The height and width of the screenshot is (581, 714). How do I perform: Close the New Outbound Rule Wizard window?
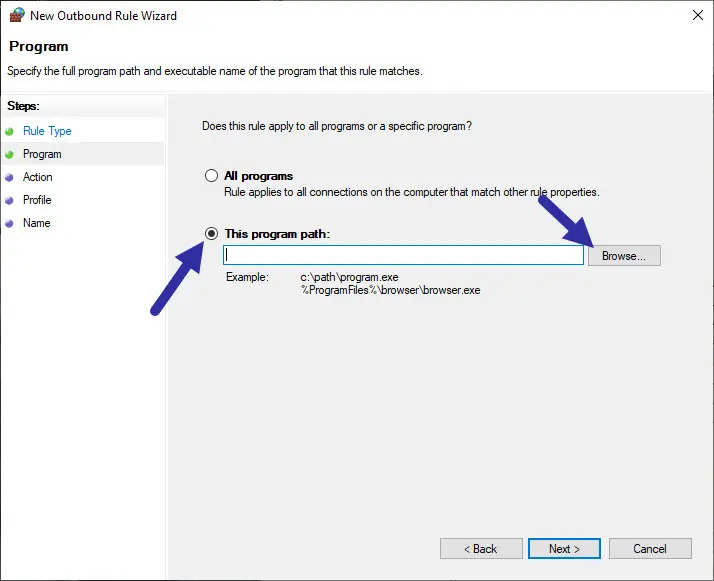695,15
